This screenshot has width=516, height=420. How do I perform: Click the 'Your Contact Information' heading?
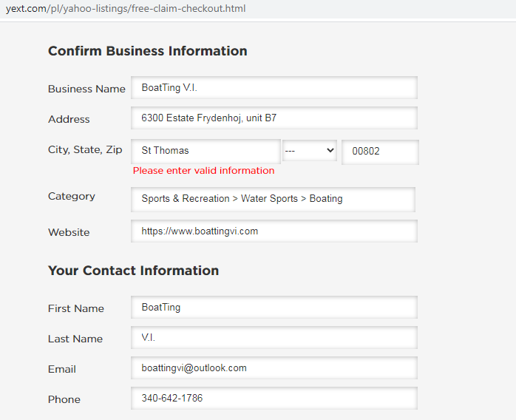pos(133,271)
